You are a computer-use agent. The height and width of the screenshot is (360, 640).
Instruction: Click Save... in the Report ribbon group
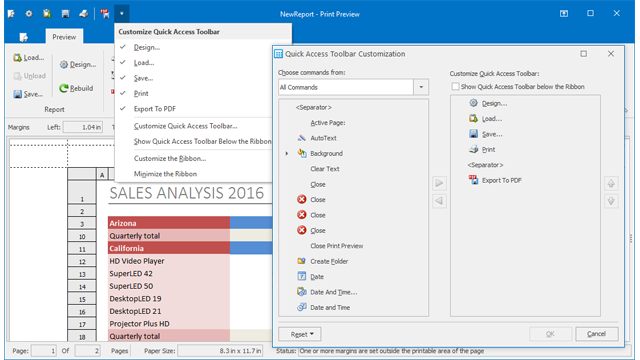[28, 94]
